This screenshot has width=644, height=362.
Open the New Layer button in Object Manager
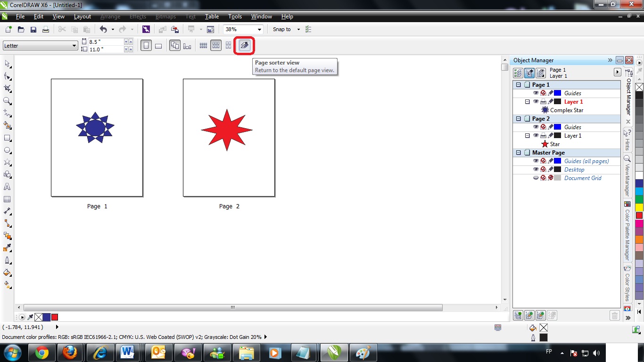click(x=518, y=315)
